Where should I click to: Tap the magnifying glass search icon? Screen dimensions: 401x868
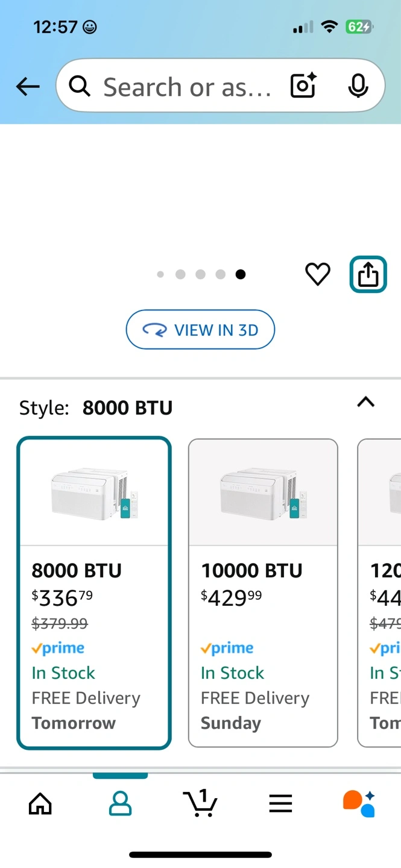pos(80,87)
